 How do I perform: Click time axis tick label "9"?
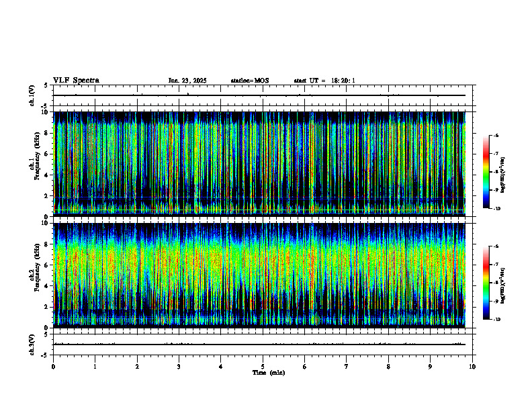click(x=430, y=367)
